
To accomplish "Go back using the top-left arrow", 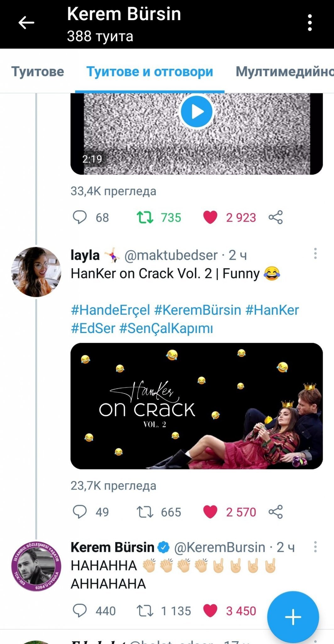I will click(26, 23).
